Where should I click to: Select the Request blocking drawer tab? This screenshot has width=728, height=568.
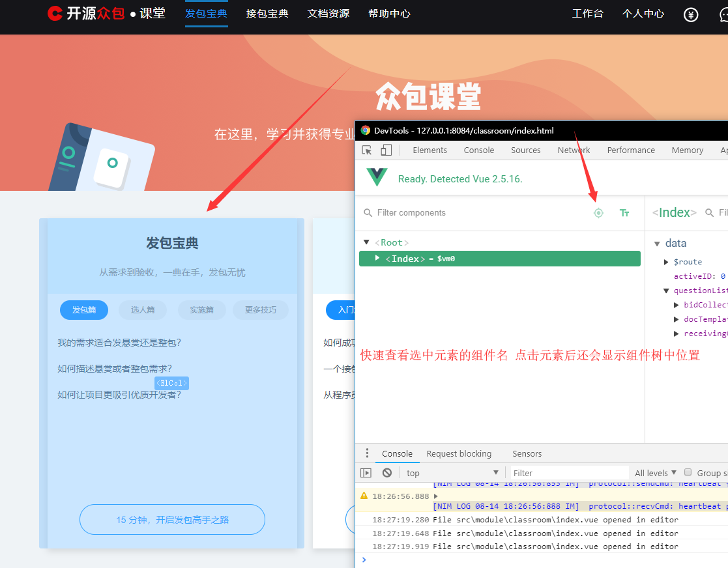tap(459, 453)
